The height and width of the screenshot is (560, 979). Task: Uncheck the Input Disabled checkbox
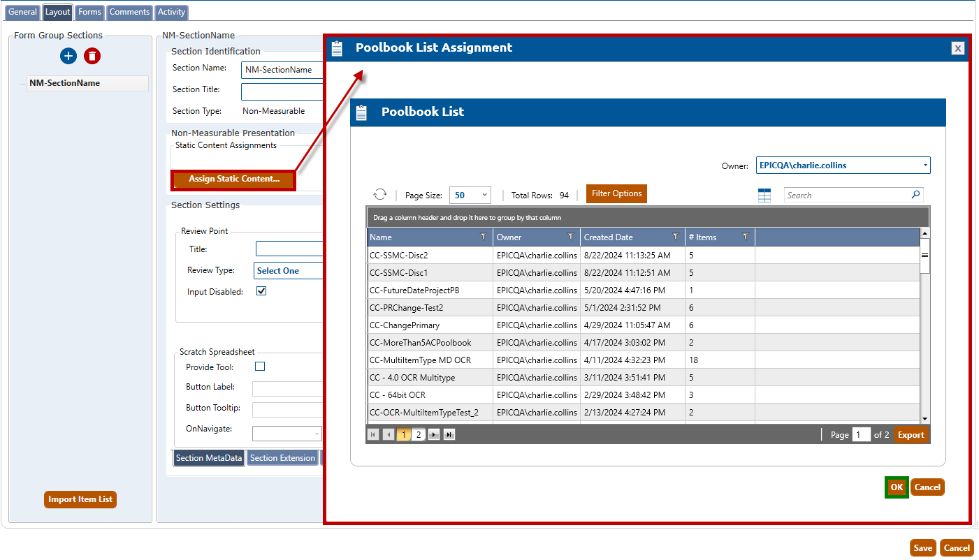(261, 291)
